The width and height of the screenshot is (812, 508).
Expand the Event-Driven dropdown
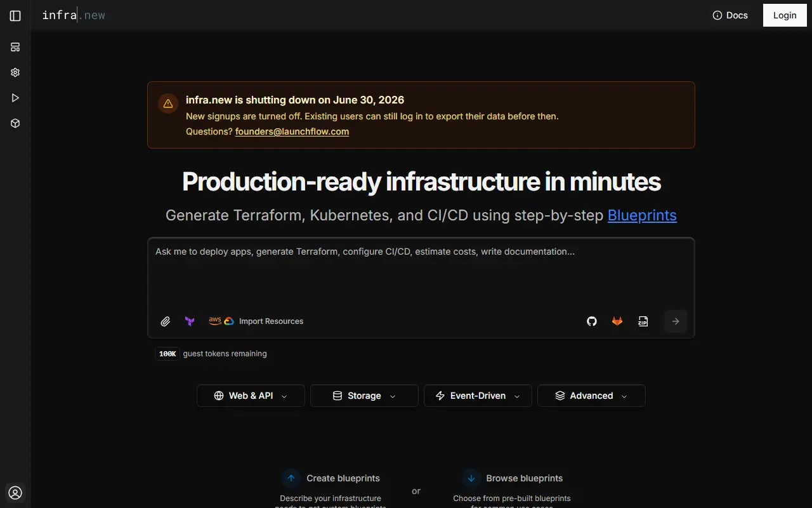click(478, 396)
